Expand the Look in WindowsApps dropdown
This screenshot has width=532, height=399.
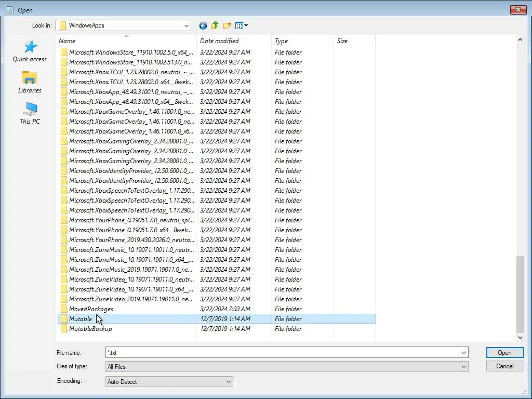click(x=187, y=25)
